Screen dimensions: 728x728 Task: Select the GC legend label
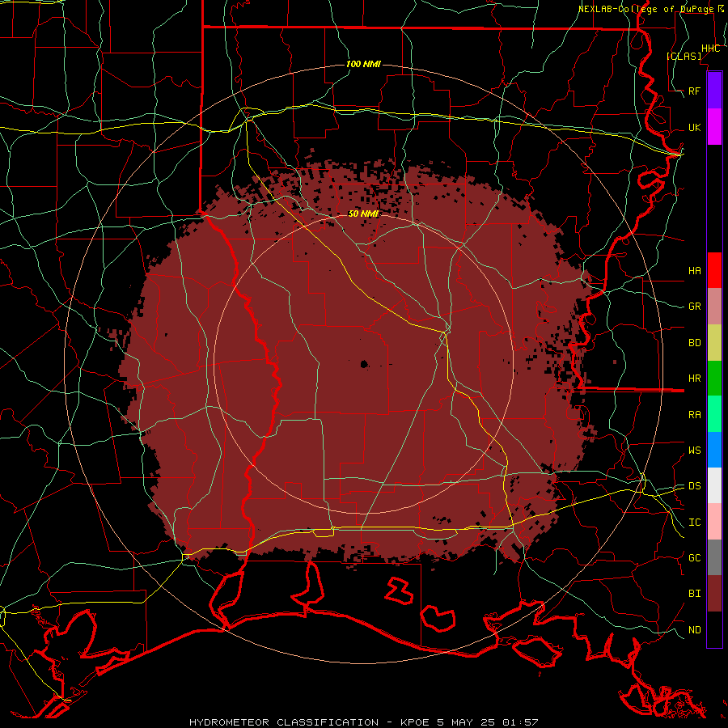[694, 557]
